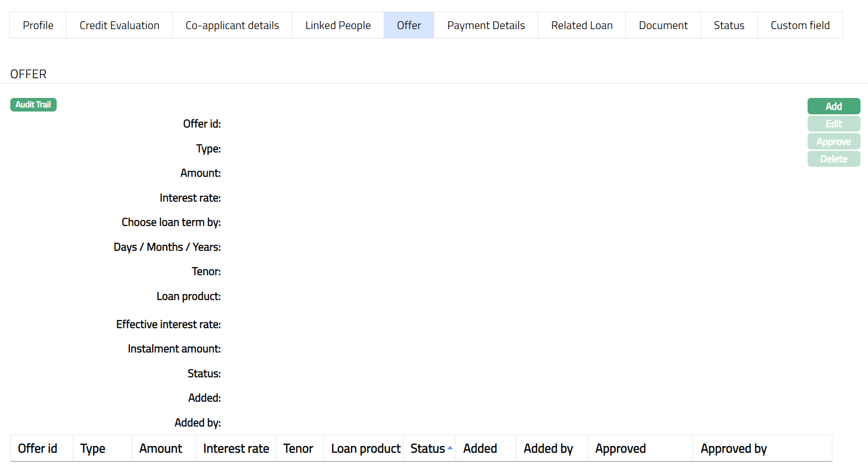Switch to Credit Evaluation tab

[119, 25]
